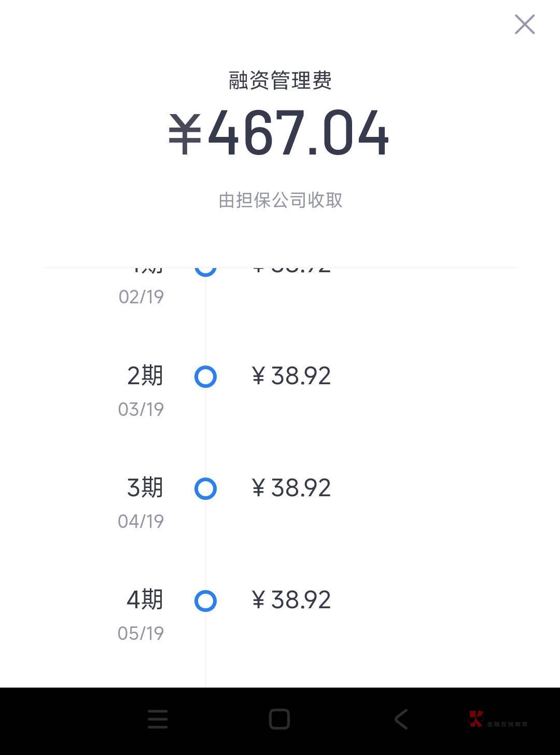The height and width of the screenshot is (755, 560).
Task: Click the ¥467.04 total fee amount
Action: click(279, 133)
